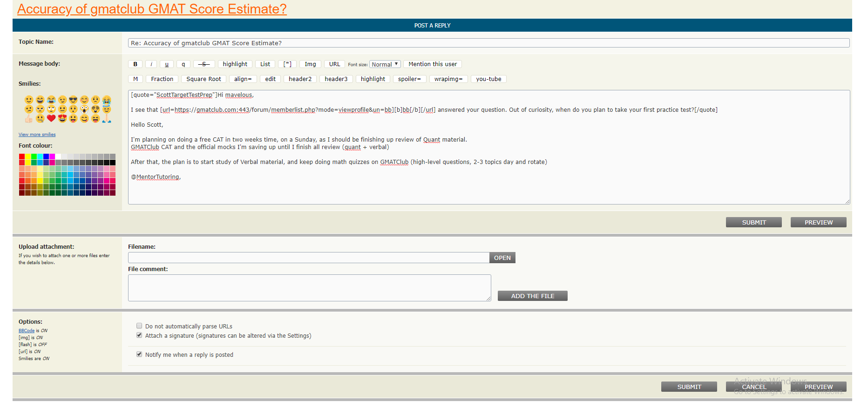The image size is (868, 402).
Task: Insert the angel halo smiley
Action: (x=107, y=109)
